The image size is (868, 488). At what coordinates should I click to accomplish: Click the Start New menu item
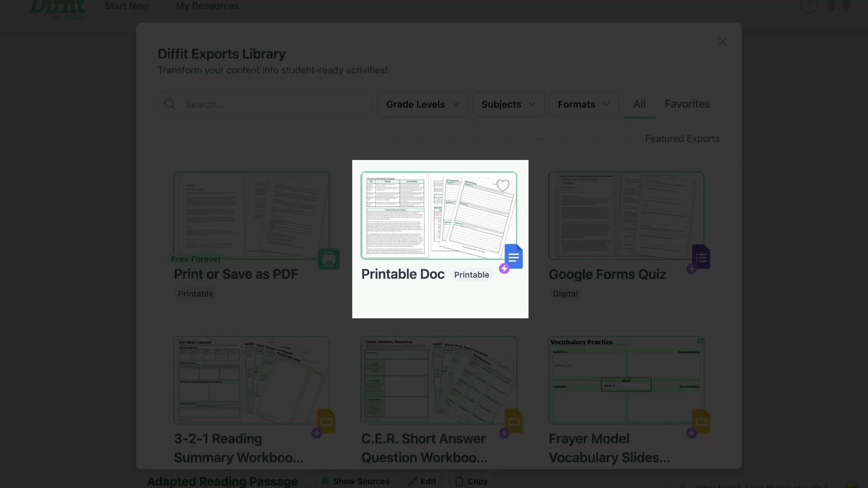coord(126,6)
